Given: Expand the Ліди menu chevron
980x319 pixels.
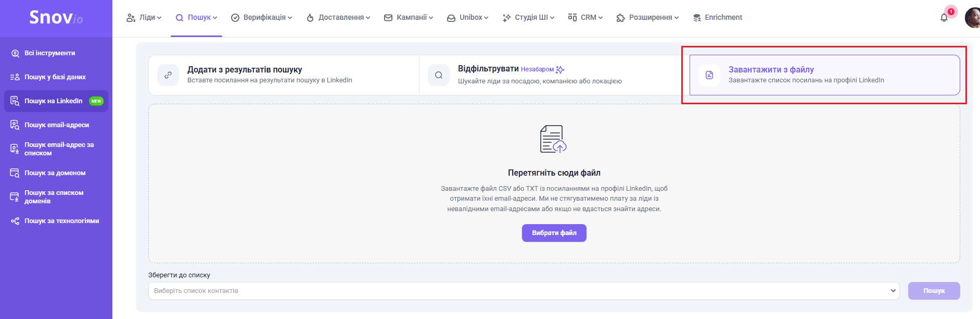Looking at the screenshot, I should click(159, 18).
